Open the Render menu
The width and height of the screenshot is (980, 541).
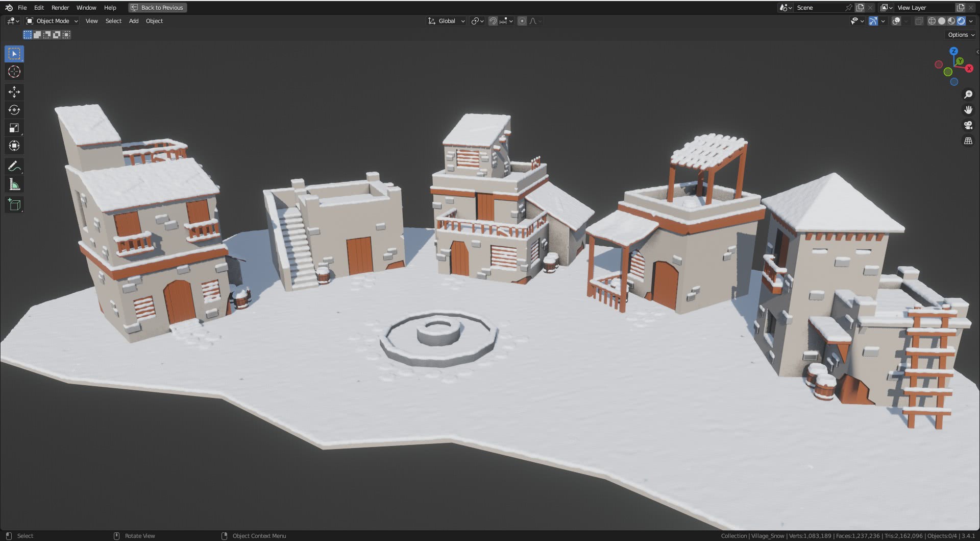click(60, 8)
